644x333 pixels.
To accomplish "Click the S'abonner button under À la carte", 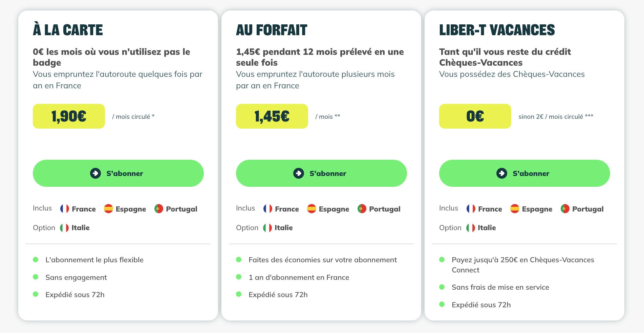I will click(x=118, y=173).
